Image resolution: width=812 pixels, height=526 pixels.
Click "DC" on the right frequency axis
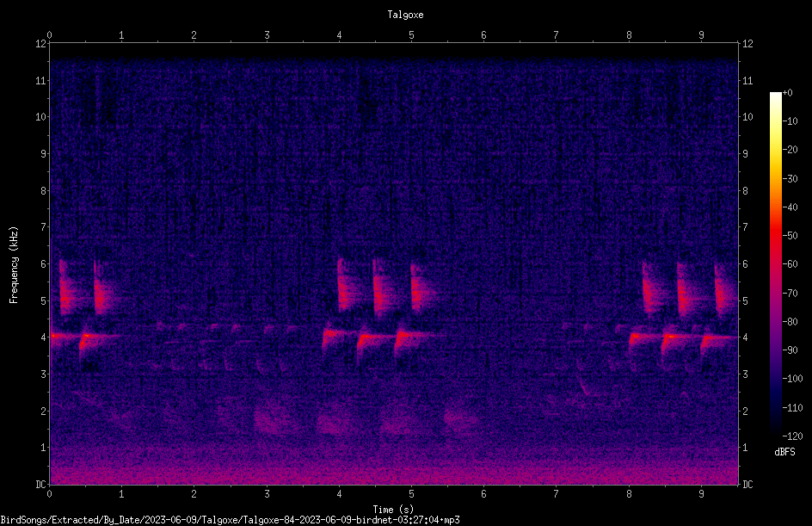pyautogui.click(x=747, y=485)
